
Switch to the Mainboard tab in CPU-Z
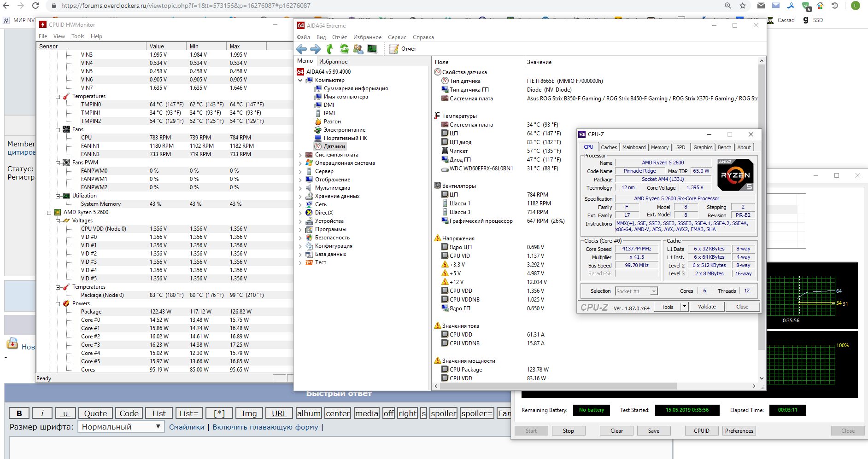pyautogui.click(x=633, y=147)
